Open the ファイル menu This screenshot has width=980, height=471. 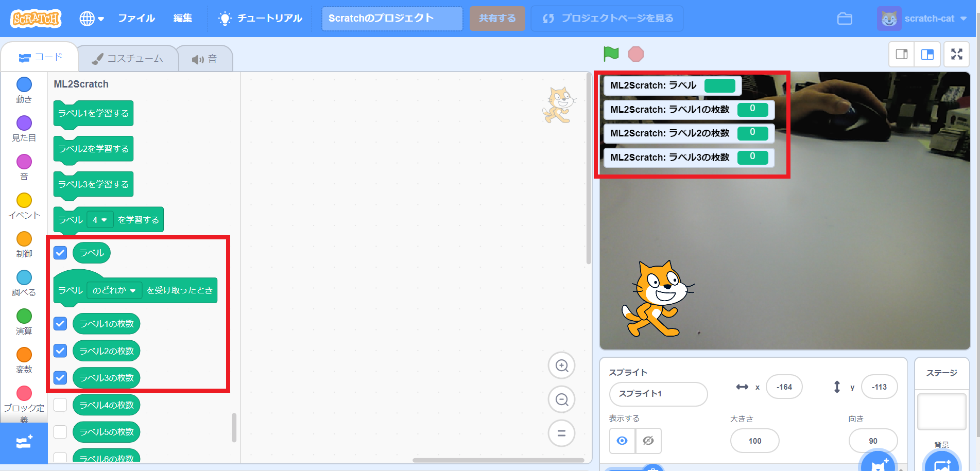pyautogui.click(x=136, y=19)
